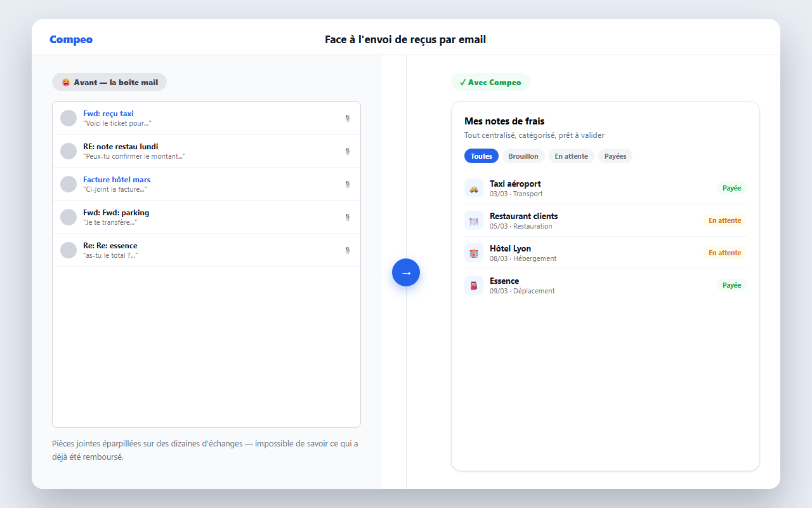Image resolution: width=812 pixels, height=508 pixels.
Task: Click the Mes notes de frais heading
Action: tap(504, 121)
